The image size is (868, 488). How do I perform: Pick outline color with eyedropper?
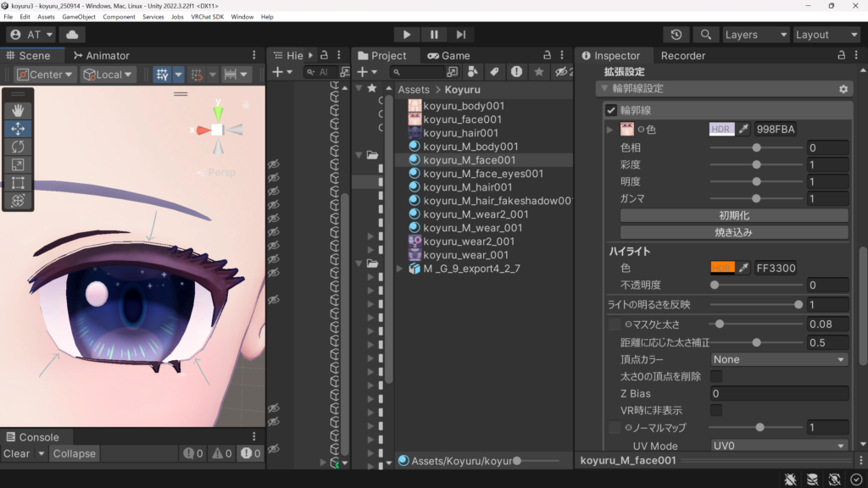tap(743, 129)
